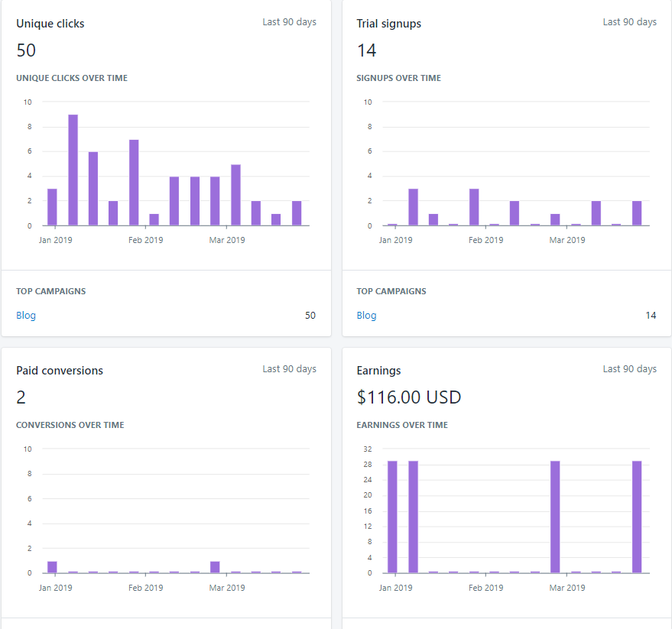The image size is (672, 629).
Task: Open the Blog campaign link under Unique clicks
Action: (26, 316)
